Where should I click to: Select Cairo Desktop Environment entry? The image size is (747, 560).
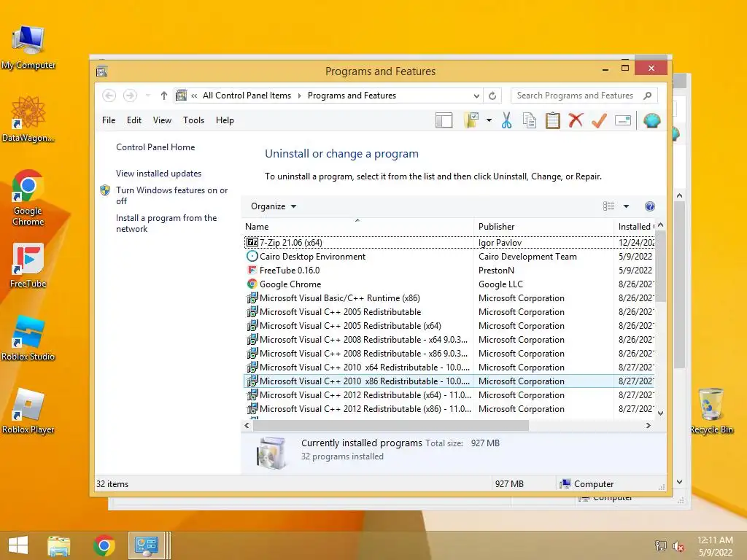449,256
